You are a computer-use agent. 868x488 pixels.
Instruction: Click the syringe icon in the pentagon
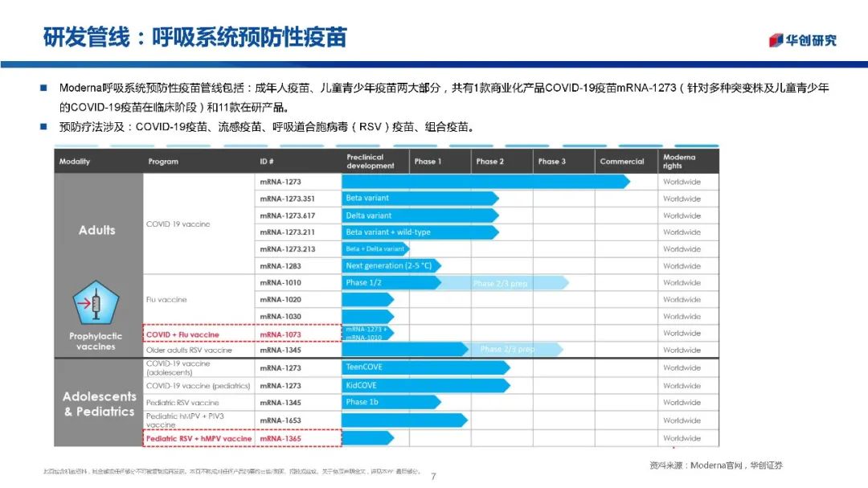click(96, 304)
